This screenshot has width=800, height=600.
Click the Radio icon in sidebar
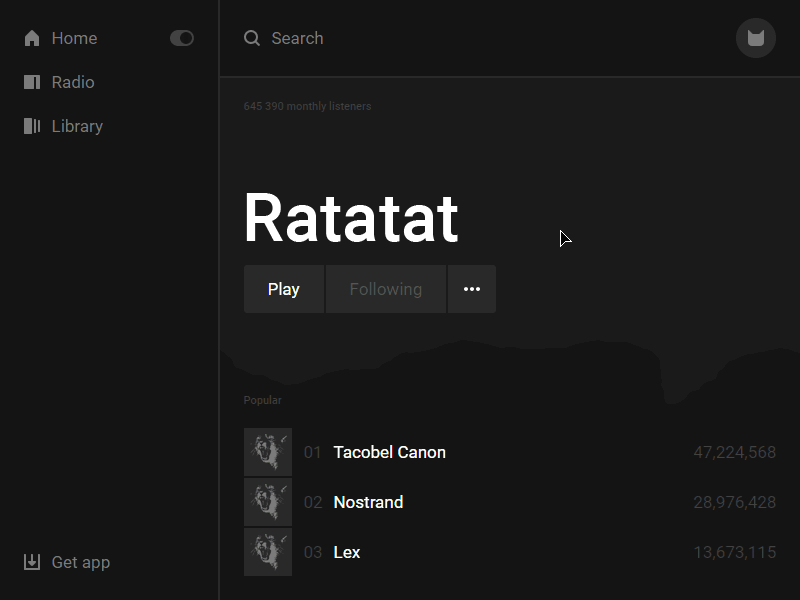pyautogui.click(x=32, y=82)
